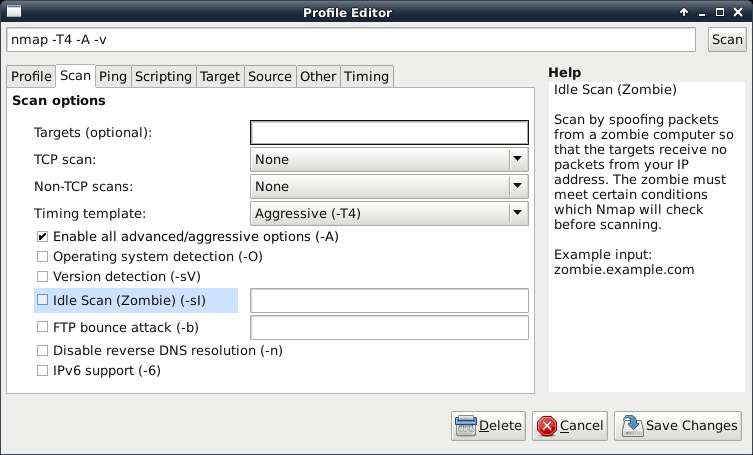
Task: Click the nmap command entry field
Action: coord(351,39)
